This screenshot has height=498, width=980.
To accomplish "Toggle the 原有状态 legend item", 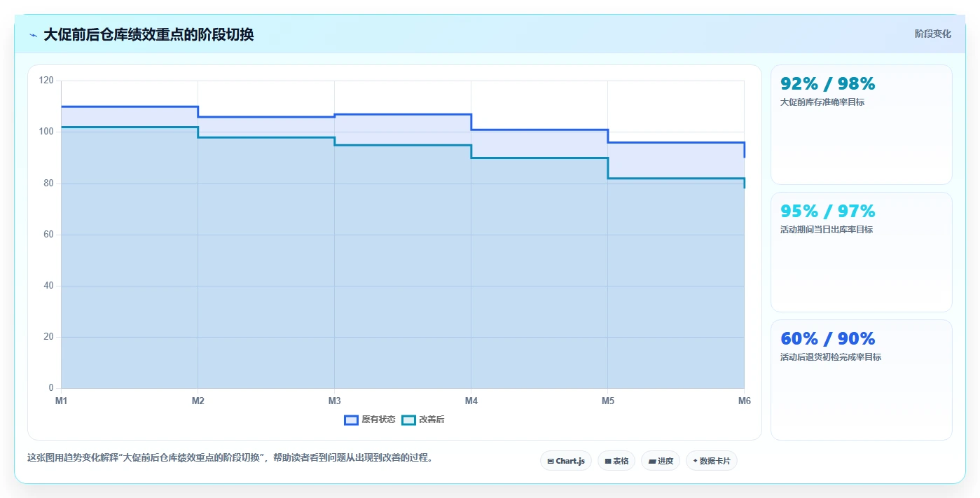I will tap(370, 420).
